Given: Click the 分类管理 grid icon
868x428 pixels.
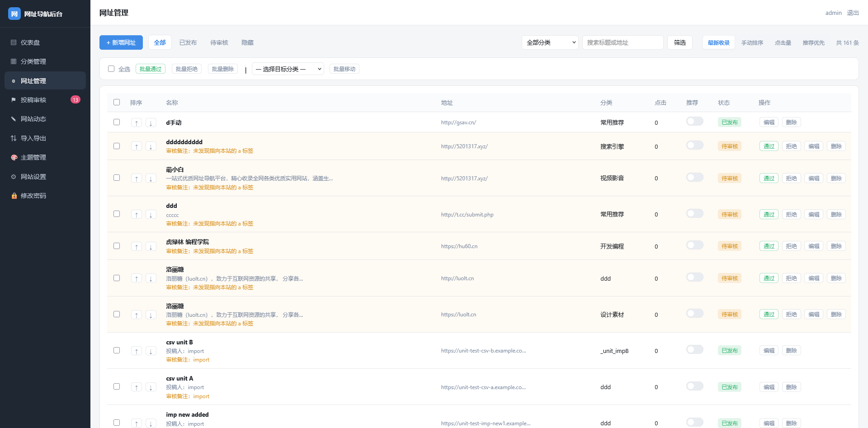Looking at the screenshot, I should (x=14, y=61).
